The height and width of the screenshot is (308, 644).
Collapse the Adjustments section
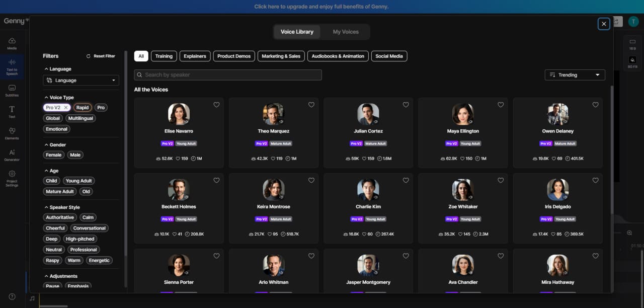(46, 276)
